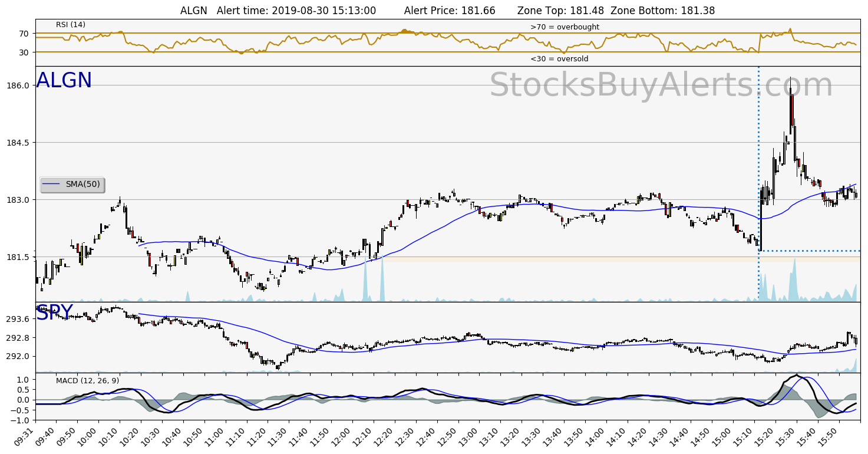Click the 293.6 SPY axis label
Screen dimensions: 868x454
(18, 319)
